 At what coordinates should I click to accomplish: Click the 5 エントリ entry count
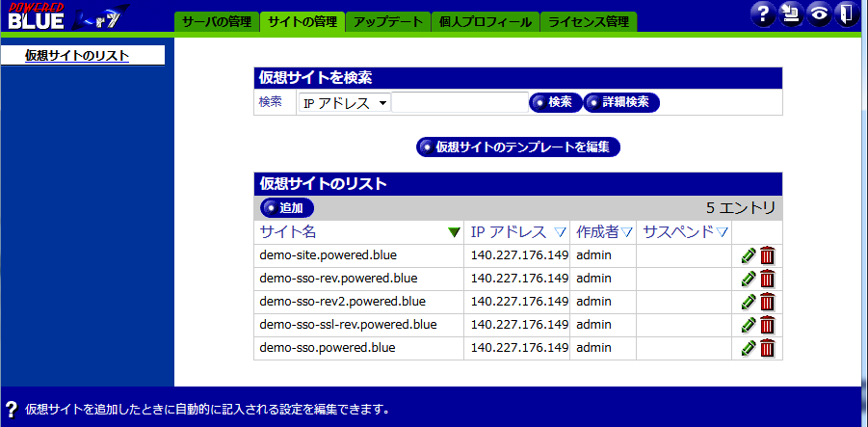tap(741, 208)
